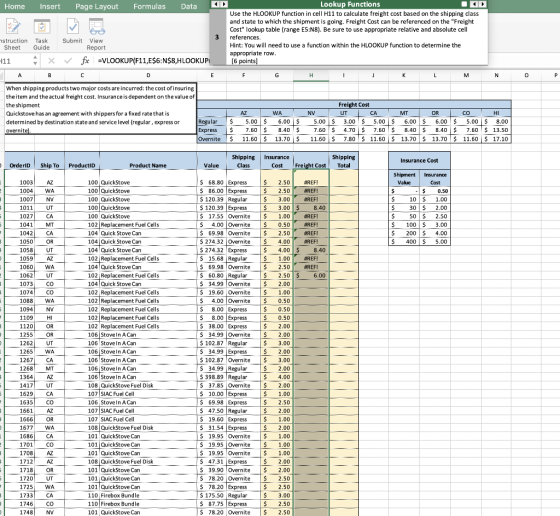Cancel the formula entry with the X icon
The image size is (560, 516).
51,61
